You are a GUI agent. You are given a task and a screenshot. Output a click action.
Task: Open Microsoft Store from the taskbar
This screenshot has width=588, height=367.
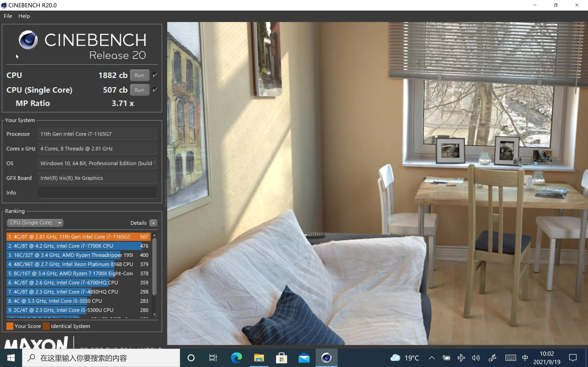click(281, 358)
